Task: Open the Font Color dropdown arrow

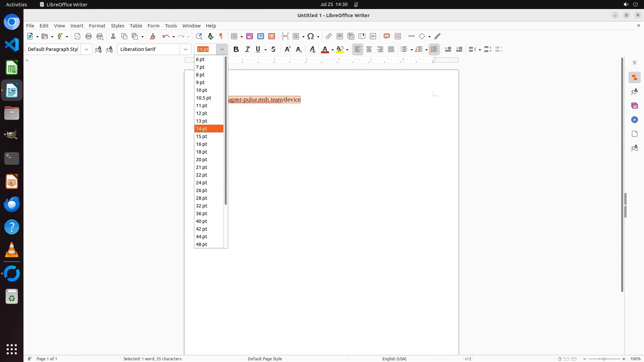Action: 332,50
